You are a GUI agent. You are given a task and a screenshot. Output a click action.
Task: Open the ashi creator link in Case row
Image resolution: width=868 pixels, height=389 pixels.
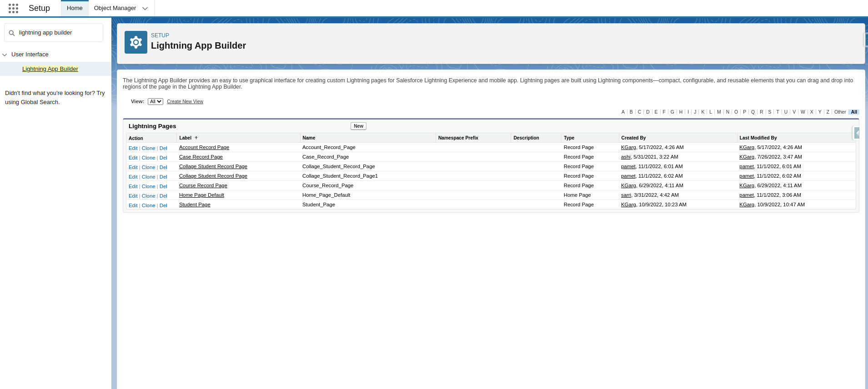pos(626,157)
